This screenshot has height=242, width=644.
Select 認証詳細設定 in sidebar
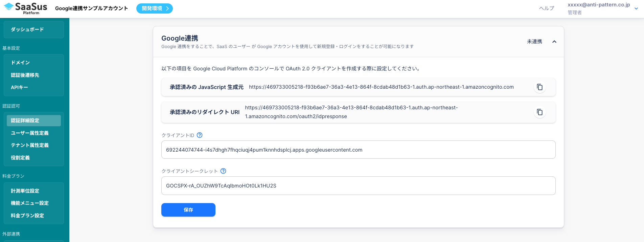(34, 120)
